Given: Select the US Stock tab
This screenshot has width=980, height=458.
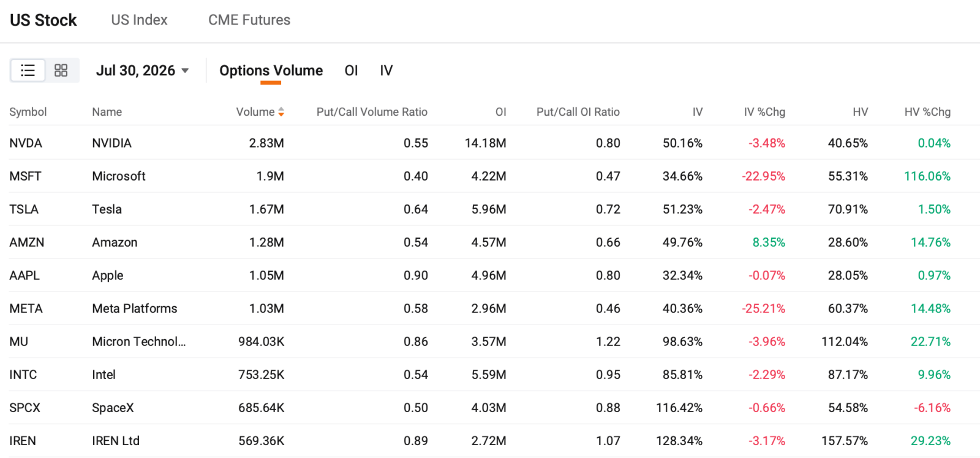Looking at the screenshot, I should 43,20.
